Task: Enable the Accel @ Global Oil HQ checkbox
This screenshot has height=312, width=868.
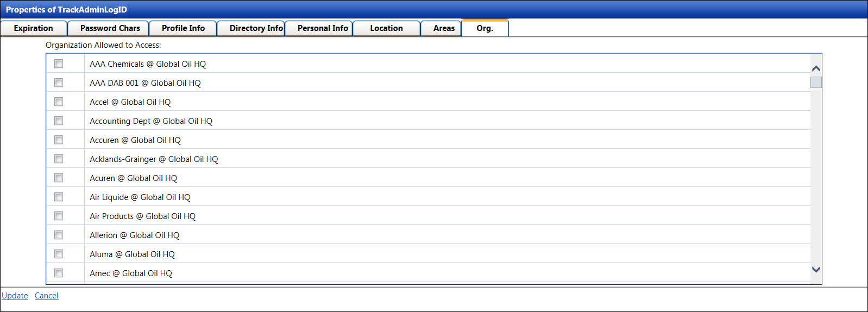Action: pos(59,102)
